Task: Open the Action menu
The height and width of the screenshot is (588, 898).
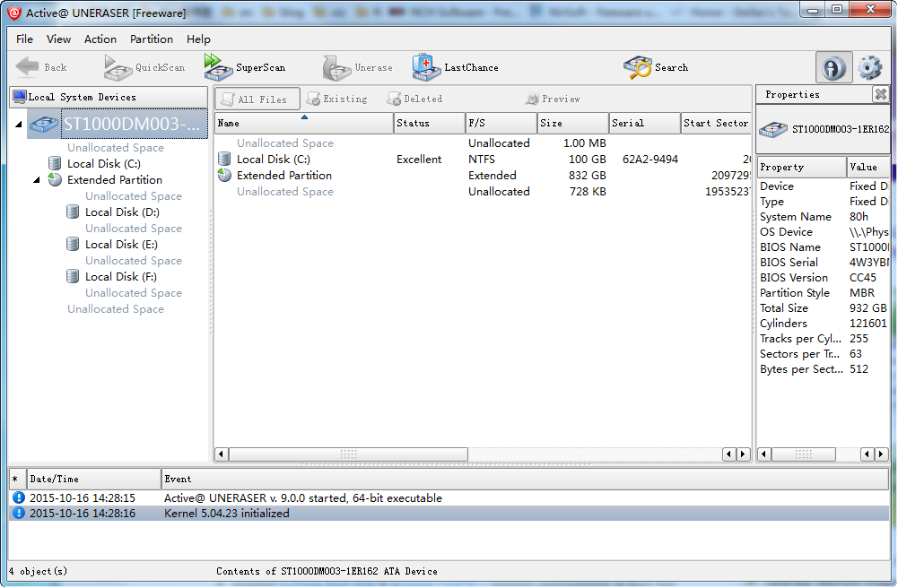Action: [100, 39]
